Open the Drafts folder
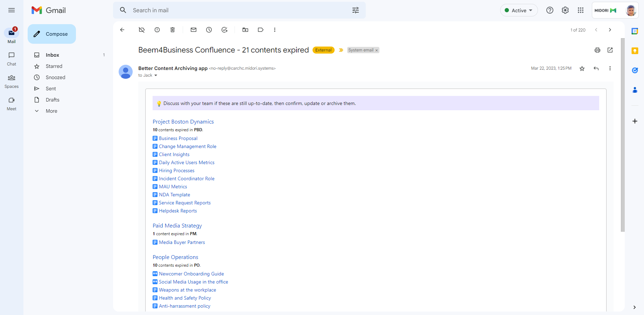The image size is (644, 315). [52, 100]
